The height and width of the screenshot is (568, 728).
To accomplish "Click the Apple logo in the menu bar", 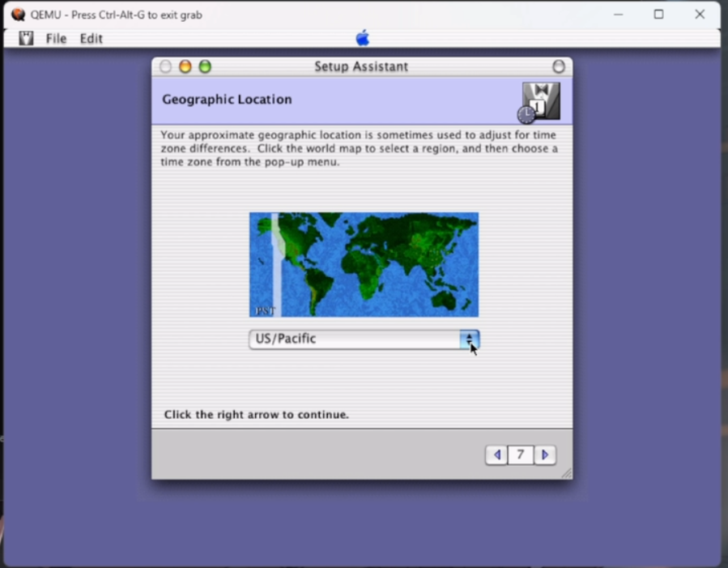I will [x=362, y=38].
